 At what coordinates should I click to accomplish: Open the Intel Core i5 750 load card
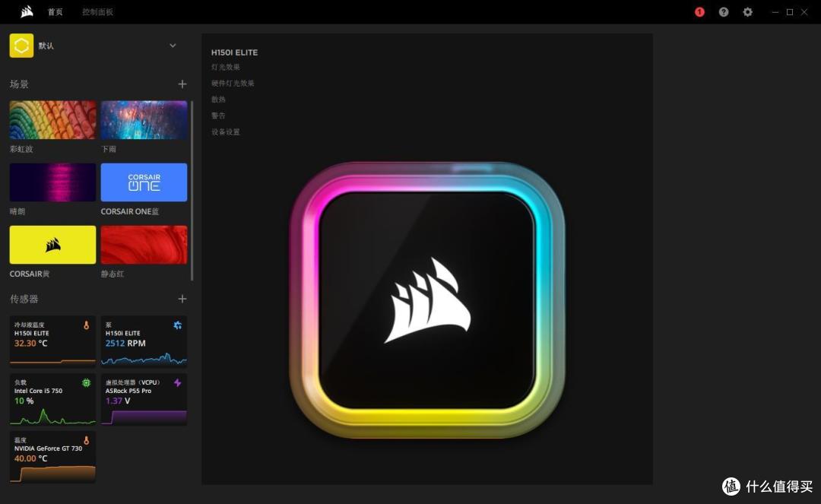(x=52, y=399)
